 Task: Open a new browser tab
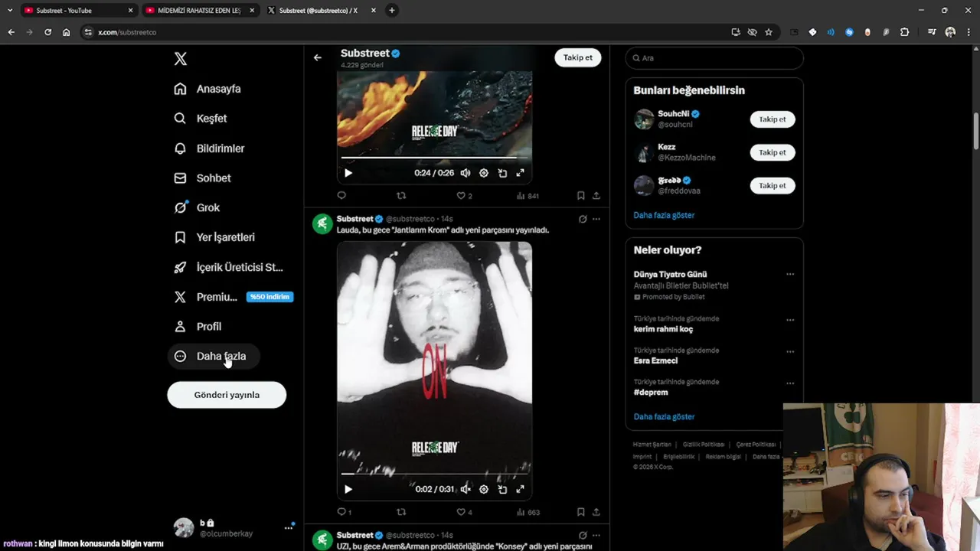pos(392,11)
